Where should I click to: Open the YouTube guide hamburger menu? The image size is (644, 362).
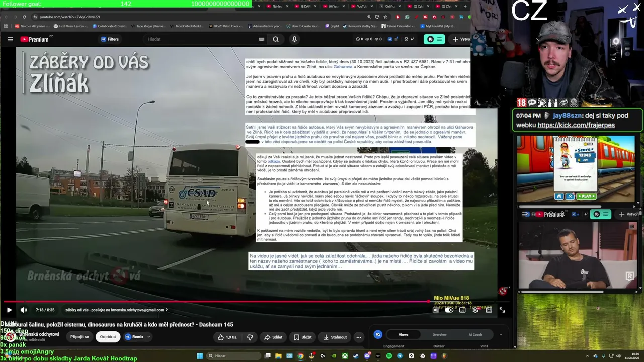[x=10, y=39]
